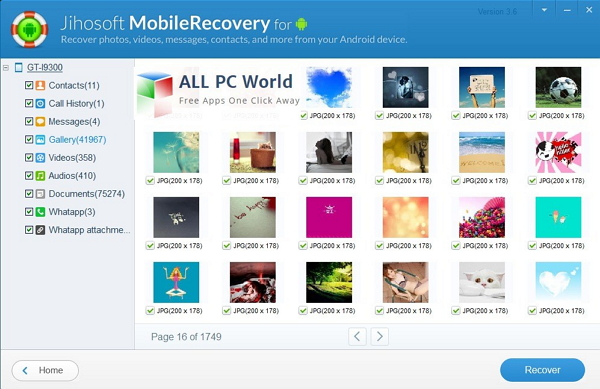The height and width of the screenshot is (389, 600).
Task: Click the Documents page icon
Action: [40, 194]
